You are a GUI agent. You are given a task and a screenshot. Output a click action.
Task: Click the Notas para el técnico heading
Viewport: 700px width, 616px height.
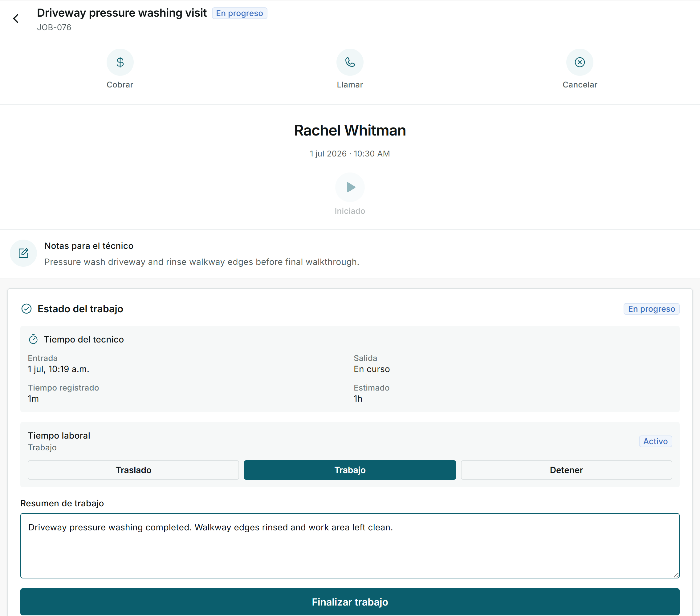point(89,246)
